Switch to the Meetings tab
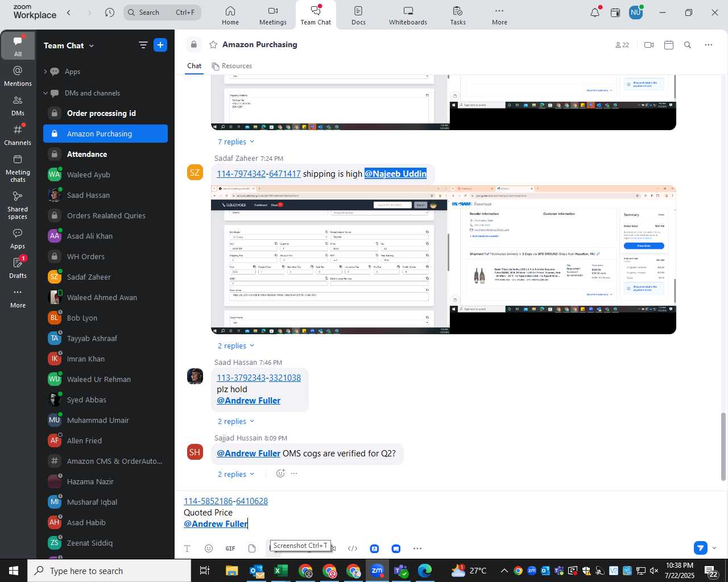 click(x=273, y=15)
